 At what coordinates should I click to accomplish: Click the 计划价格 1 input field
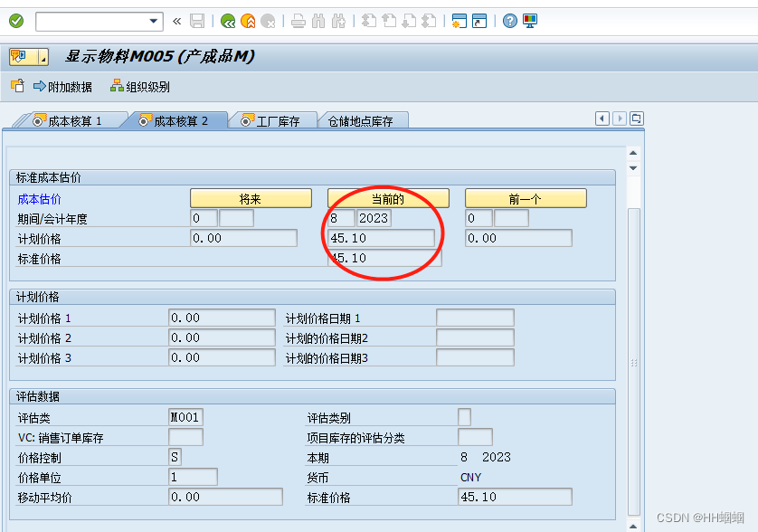(222, 318)
